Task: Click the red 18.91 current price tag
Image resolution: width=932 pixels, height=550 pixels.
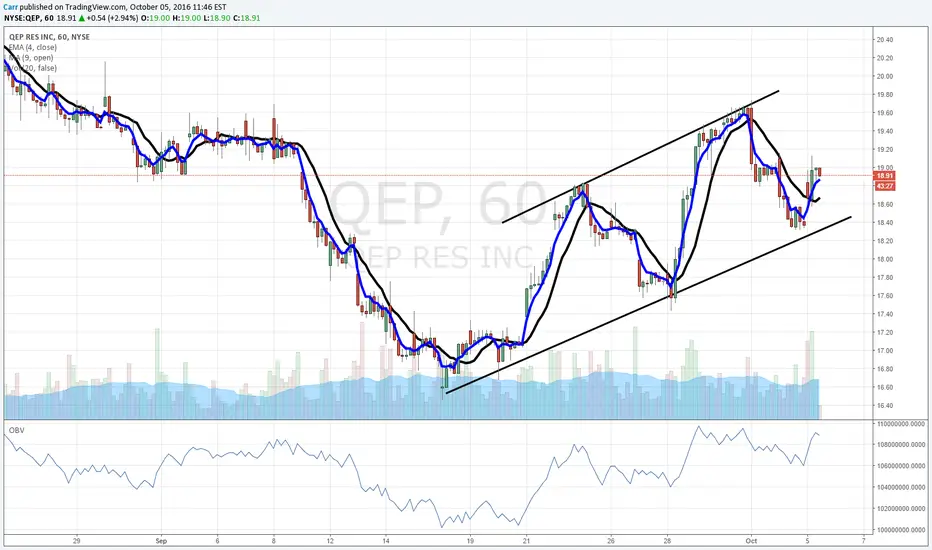Action: pyautogui.click(x=884, y=176)
